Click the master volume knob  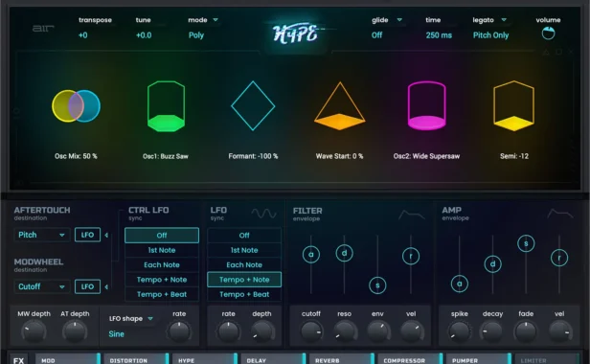tap(548, 34)
